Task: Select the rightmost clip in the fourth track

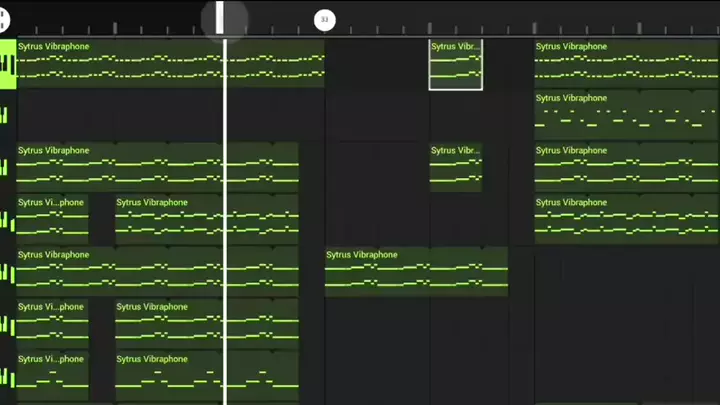Action: 626,220
